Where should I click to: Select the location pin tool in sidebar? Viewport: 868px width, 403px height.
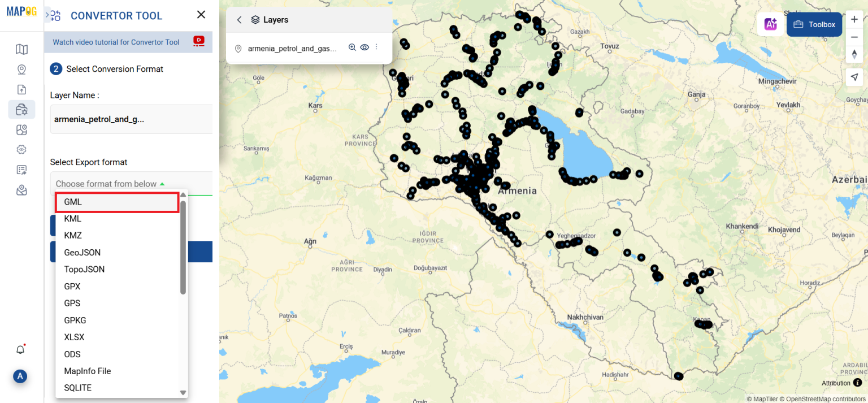[21, 68]
